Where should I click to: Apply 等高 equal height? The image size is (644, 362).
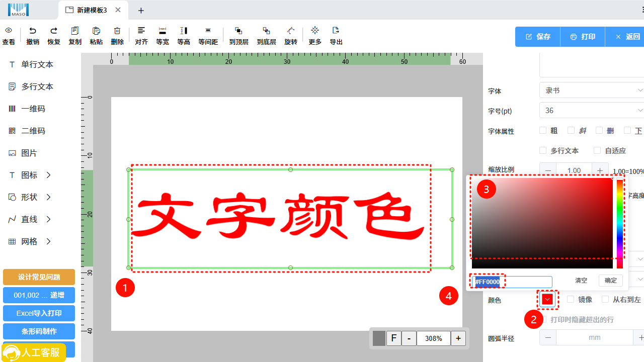tap(184, 31)
